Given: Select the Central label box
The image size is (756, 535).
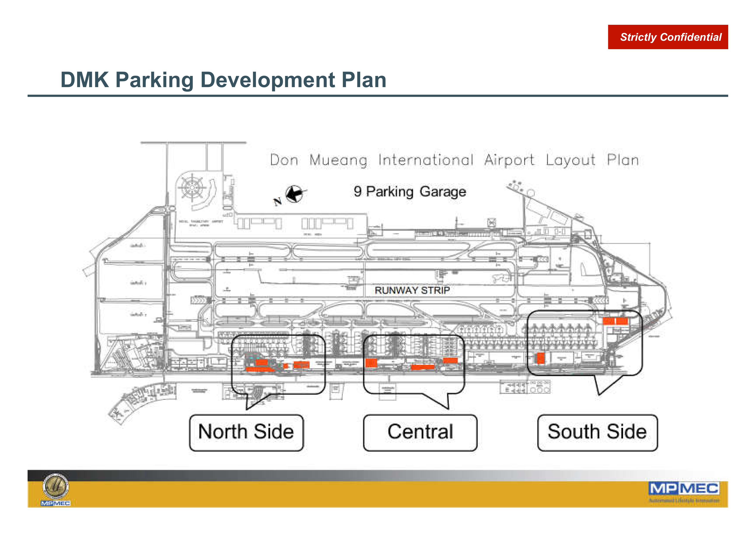Looking at the screenshot, I should 420,433.
